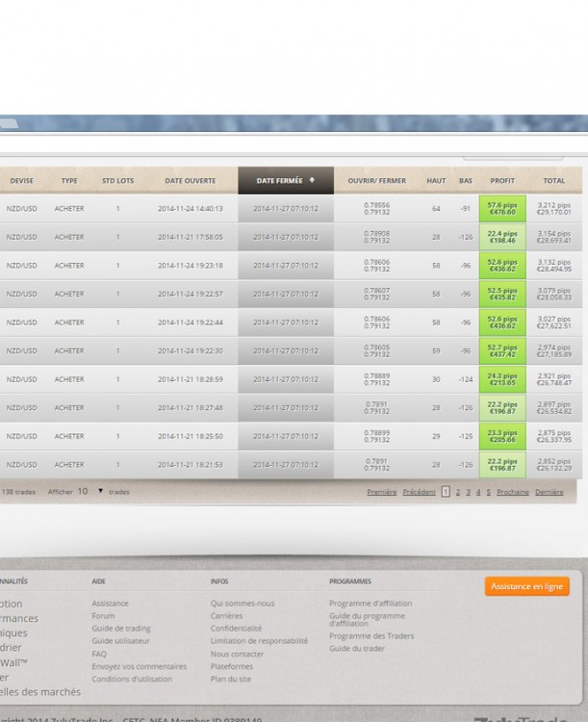Open Guide du programme d'affiliation link
588x722 pixels.
367,619
